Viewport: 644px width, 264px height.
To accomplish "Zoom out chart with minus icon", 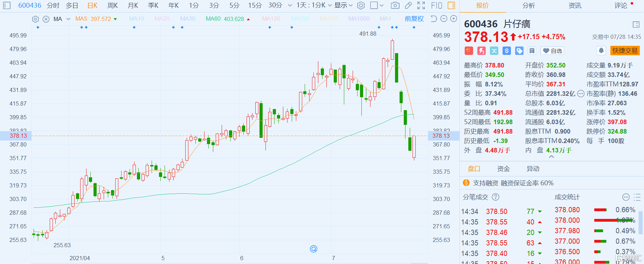I will coord(444,19).
